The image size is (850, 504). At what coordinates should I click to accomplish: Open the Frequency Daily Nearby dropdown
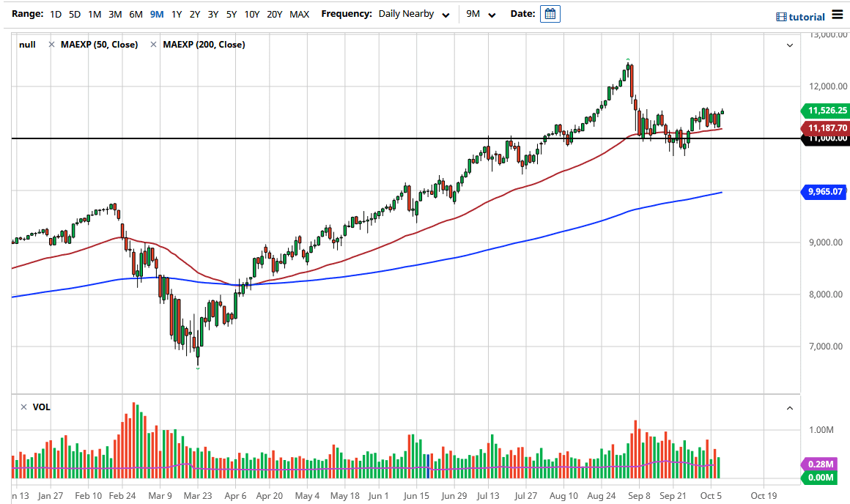[414, 14]
